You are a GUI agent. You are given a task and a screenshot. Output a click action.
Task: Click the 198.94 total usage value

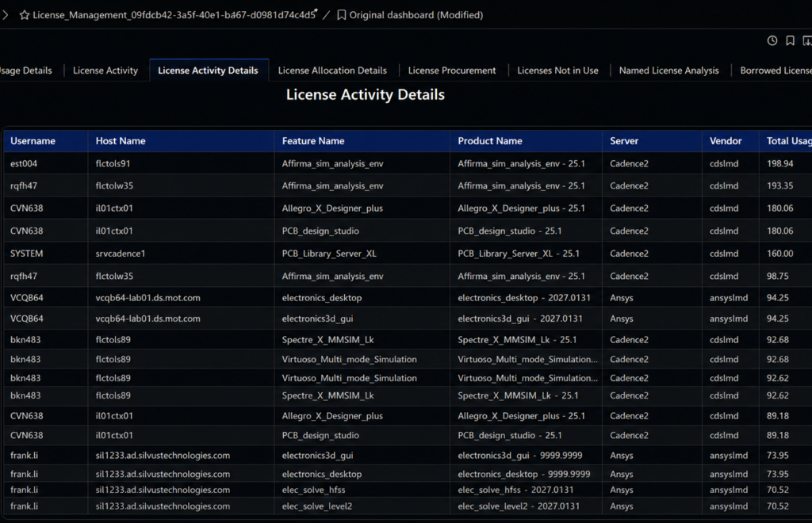[780, 163]
